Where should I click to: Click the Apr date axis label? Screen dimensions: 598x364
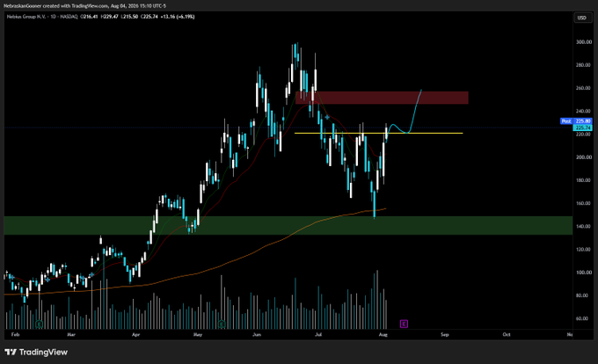[x=135, y=335]
